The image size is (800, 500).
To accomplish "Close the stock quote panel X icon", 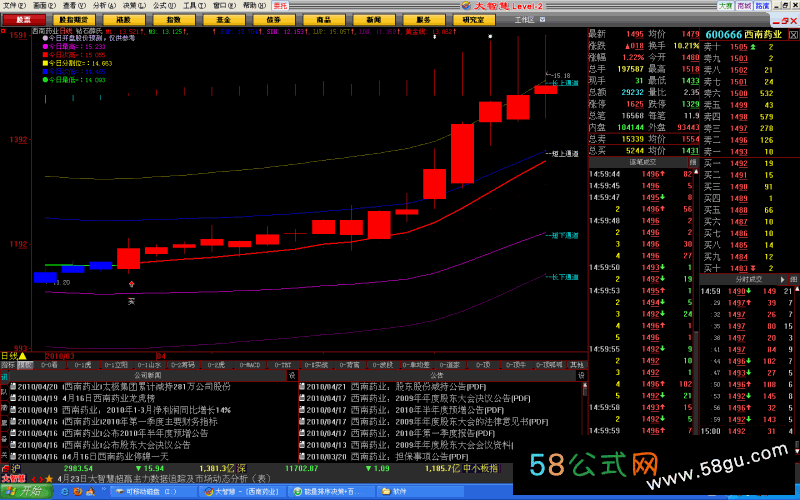I will coord(793,35).
